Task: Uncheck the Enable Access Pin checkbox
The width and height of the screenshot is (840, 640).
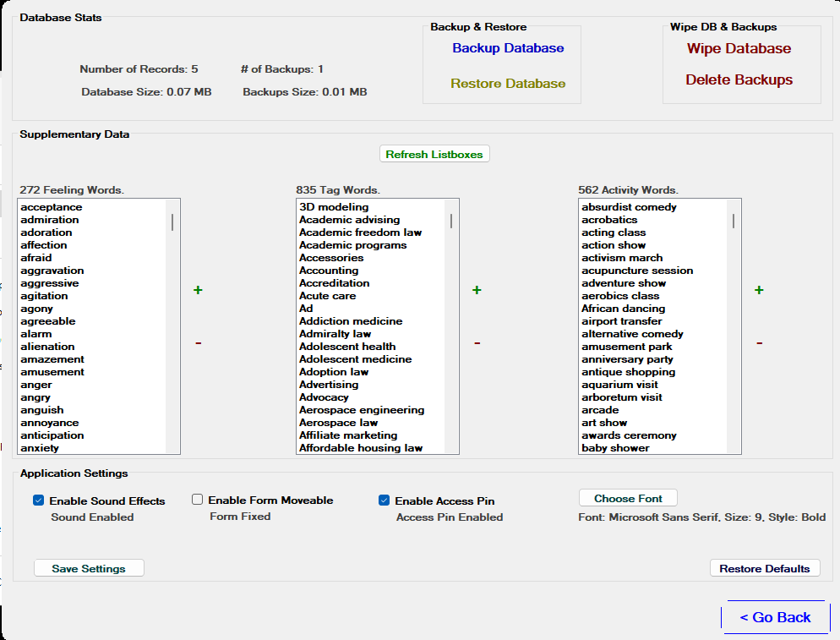Action: [x=384, y=501]
